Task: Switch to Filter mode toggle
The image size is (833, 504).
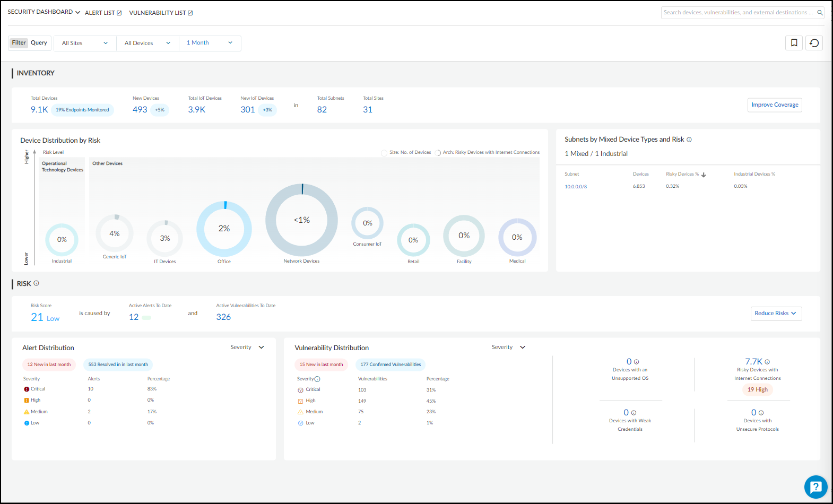Action: (19, 43)
